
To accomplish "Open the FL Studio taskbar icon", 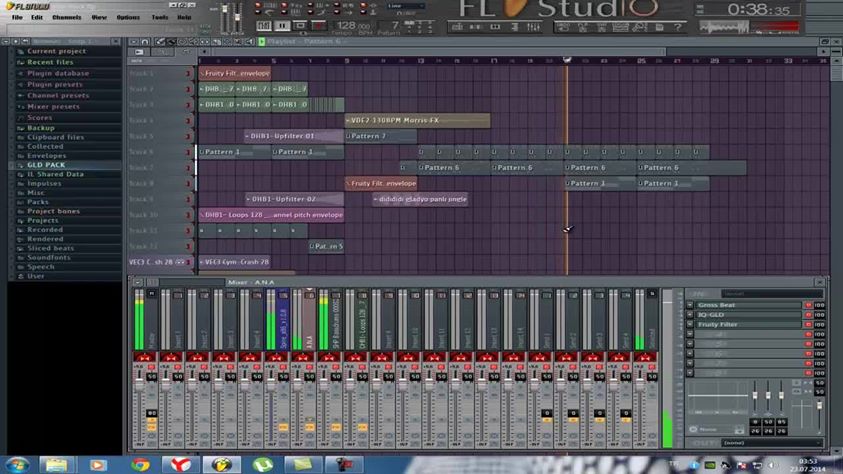I will 222,464.
